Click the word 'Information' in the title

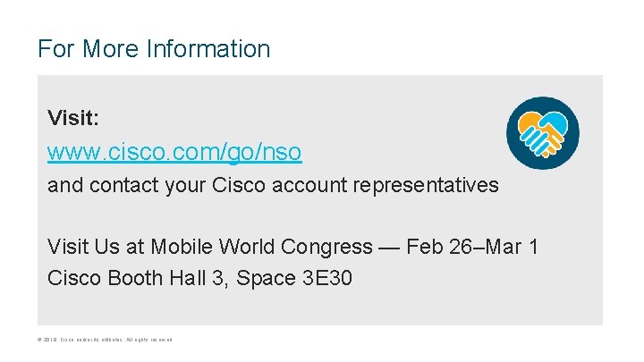point(208,48)
